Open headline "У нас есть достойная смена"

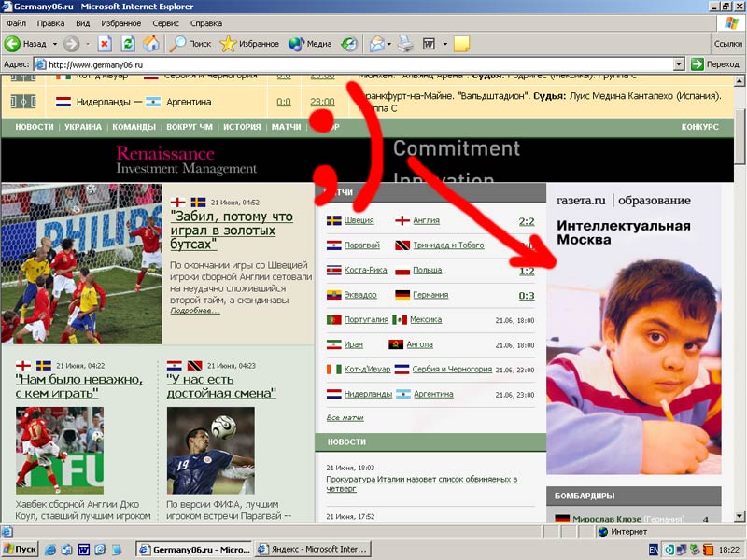click(x=221, y=386)
